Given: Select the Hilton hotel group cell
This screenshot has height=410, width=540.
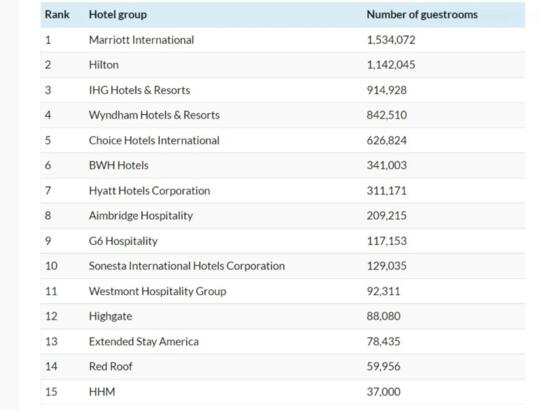Looking at the screenshot, I should (104, 65).
